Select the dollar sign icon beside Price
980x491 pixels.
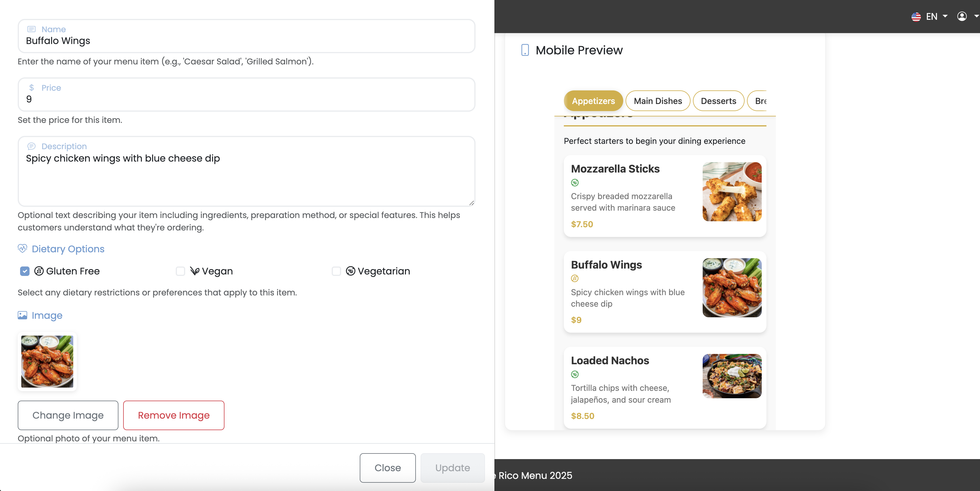(x=32, y=87)
